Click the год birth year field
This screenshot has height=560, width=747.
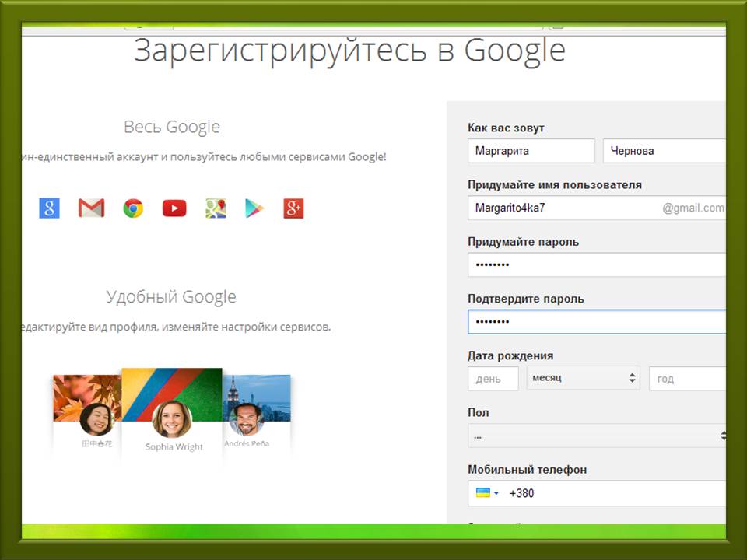tap(687, 379)
